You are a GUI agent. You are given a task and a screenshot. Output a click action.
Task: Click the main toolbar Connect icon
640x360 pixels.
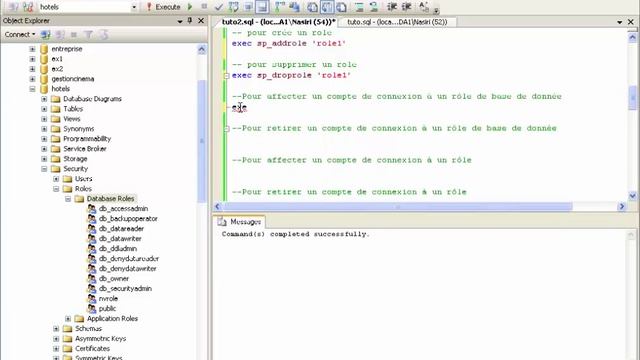[13, 7]
